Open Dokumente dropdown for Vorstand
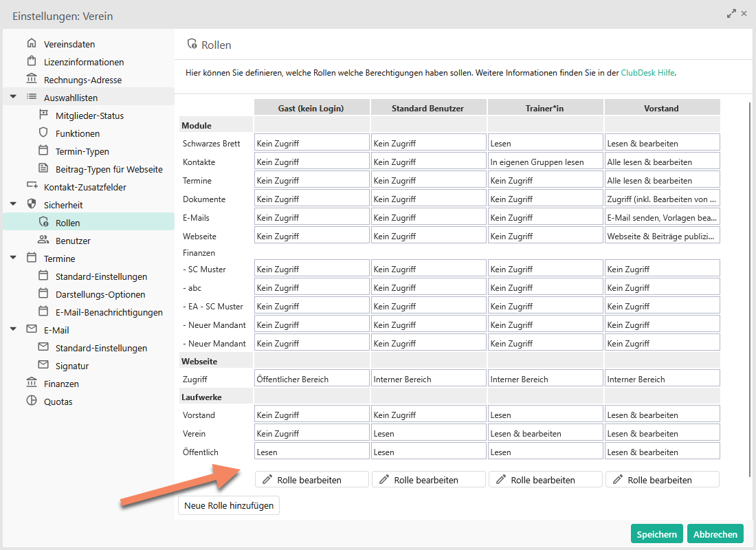Screen dimensions: 756x550 tap(662, 199)
